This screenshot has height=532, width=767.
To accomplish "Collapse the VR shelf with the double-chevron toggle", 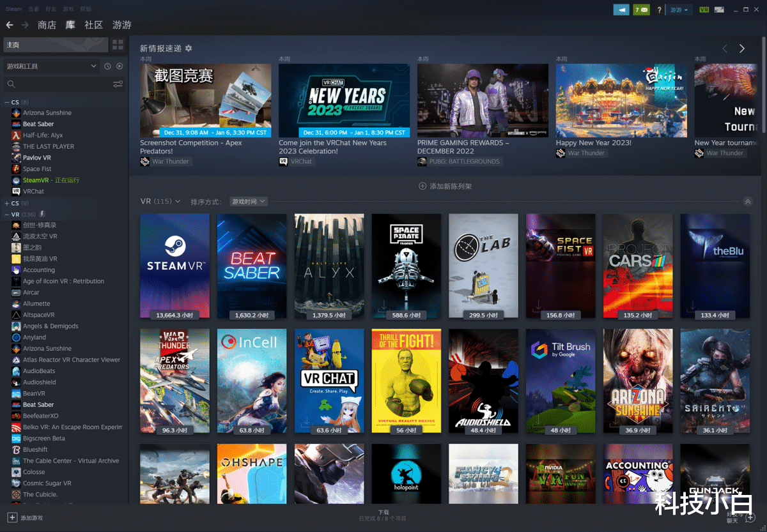I will click(748, 201).
